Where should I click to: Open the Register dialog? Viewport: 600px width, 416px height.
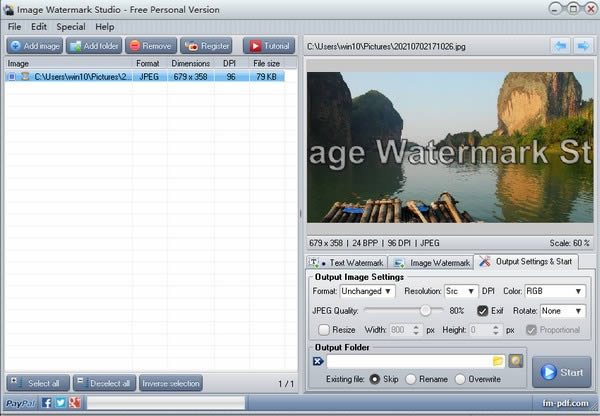206,46
